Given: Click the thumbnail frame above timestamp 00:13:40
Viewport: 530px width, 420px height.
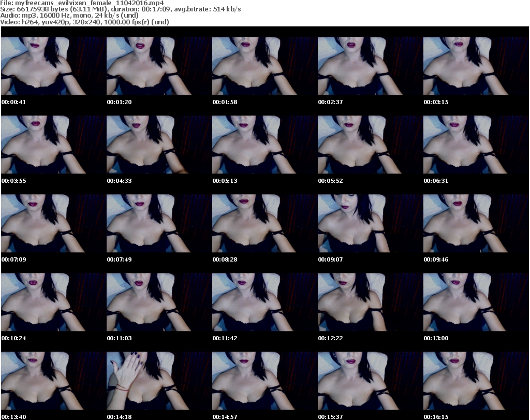Looking at the screenshot, I should (x=54, y=381).
